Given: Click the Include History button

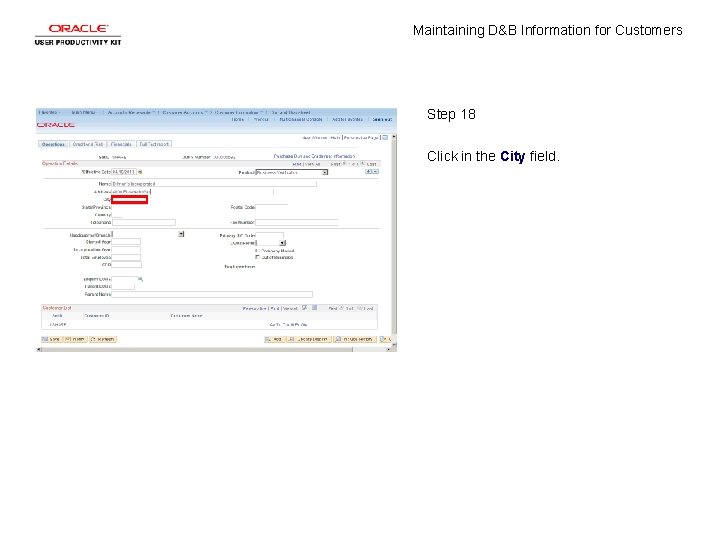Looking at the screenshot, I should (x=354, y=339).
